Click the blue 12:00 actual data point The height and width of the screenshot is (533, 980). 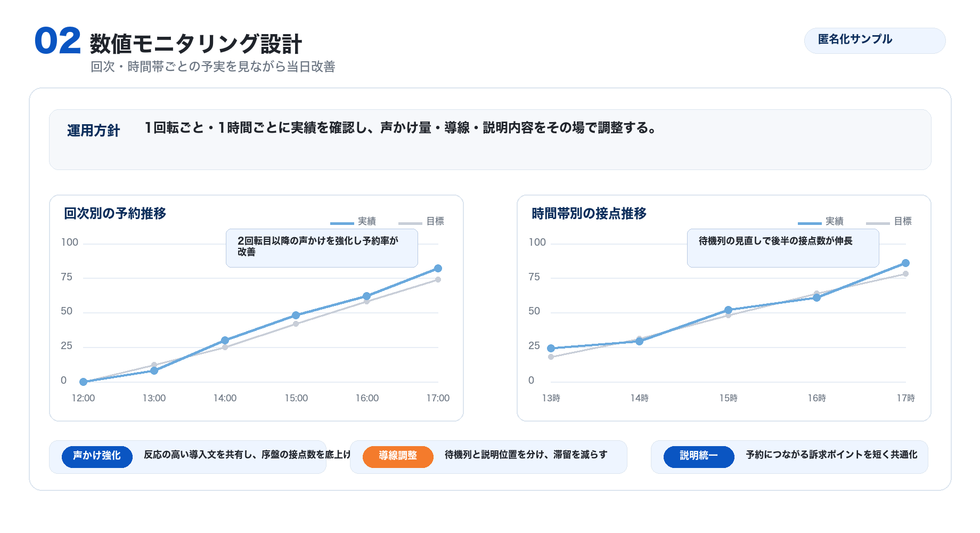click(83, 382)
